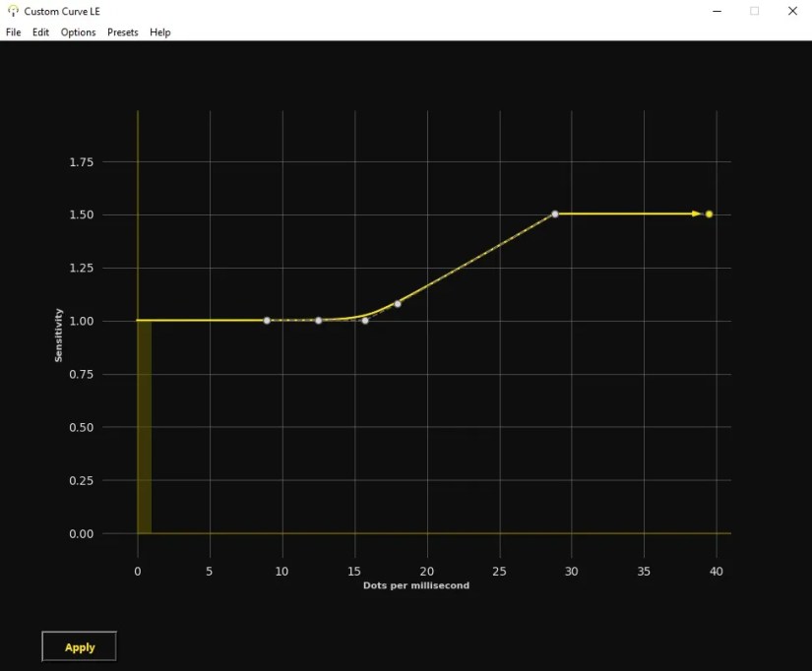Viewport: 812px width, 671px height.
Task: Click the Dots per millisecond axis label
Action: tap(417, 584)
